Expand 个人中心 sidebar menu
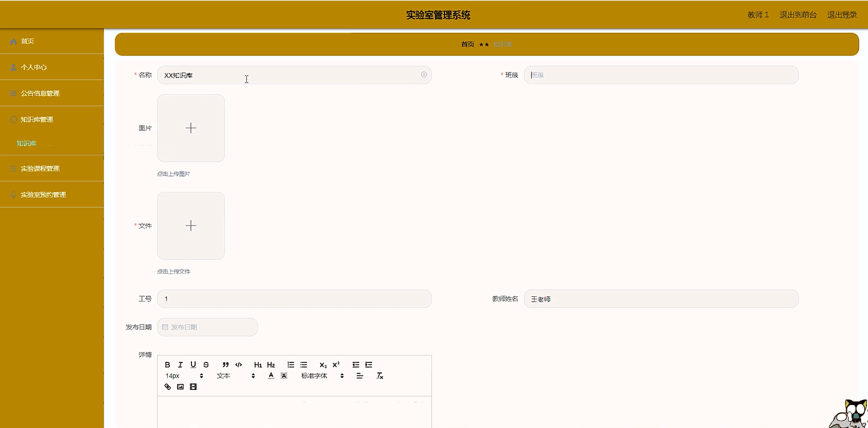This screenshot has height=428, width=868. tap(52, 67)
